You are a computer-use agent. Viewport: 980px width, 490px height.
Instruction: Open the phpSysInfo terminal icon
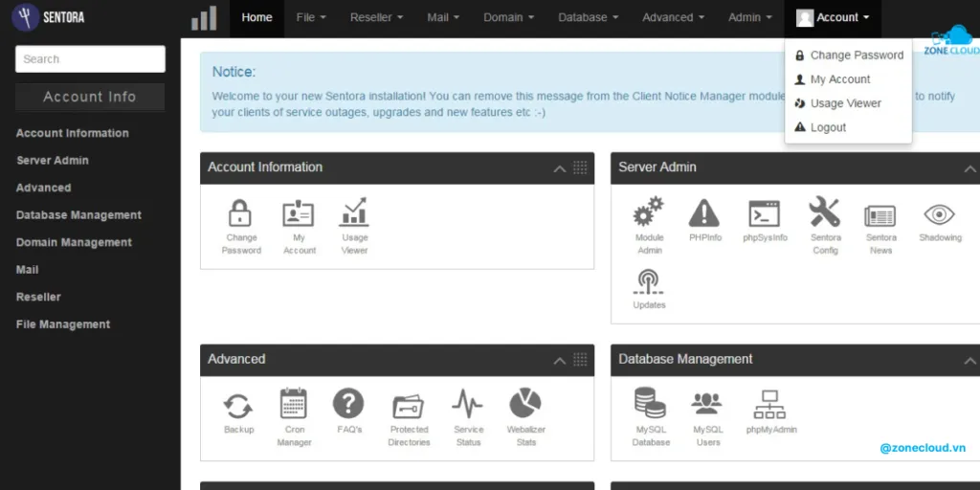765,213
